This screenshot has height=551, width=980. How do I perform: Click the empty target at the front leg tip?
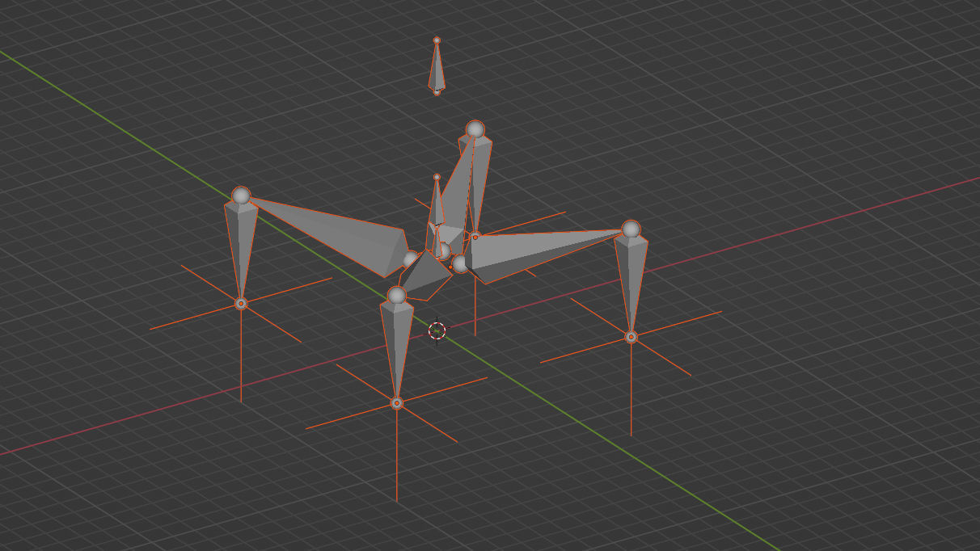[x=396, y=402]
